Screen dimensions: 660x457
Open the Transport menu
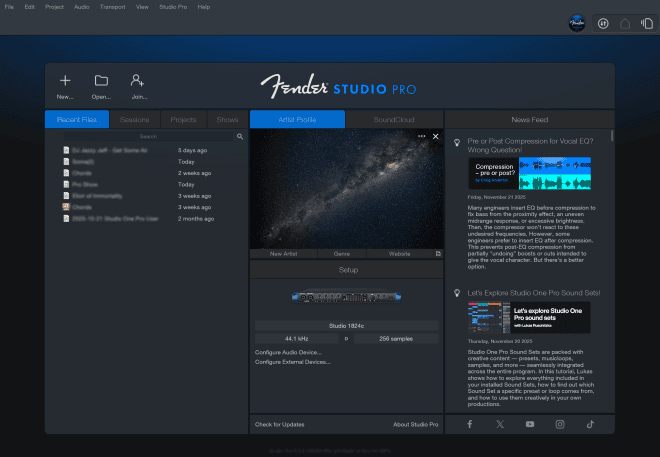tap(113, 7)
